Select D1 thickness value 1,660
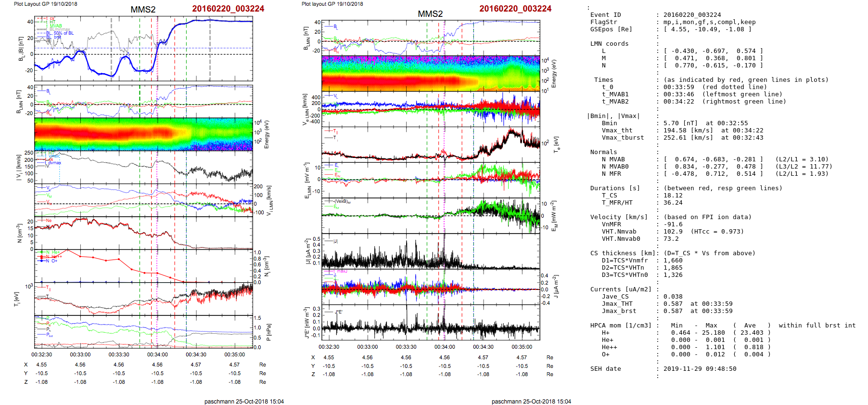 point(673,261)
